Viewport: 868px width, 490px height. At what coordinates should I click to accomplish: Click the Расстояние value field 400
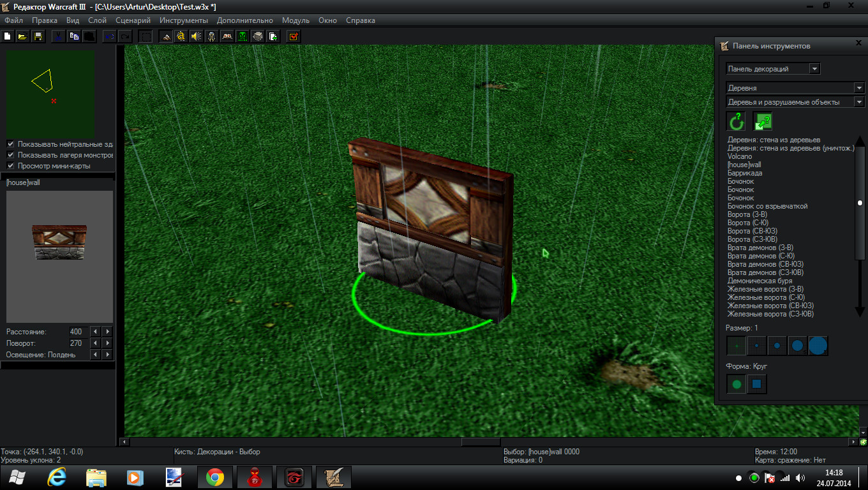tap(79, 332)
